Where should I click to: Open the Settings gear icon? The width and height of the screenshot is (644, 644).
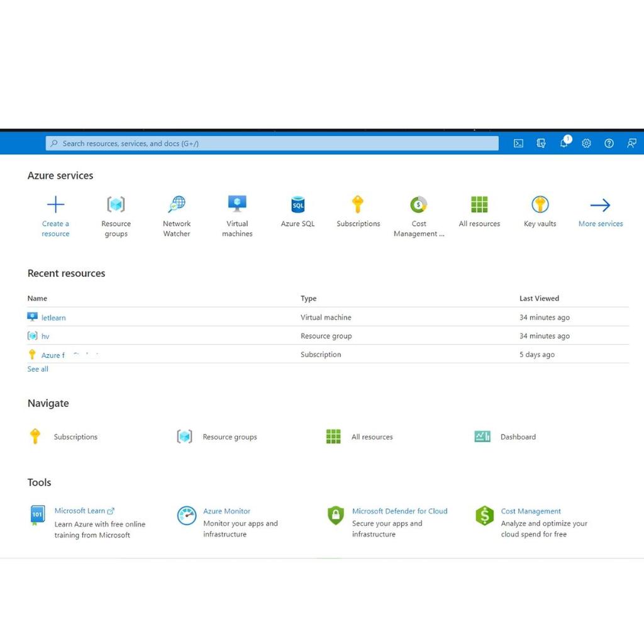tap(586, 143)
